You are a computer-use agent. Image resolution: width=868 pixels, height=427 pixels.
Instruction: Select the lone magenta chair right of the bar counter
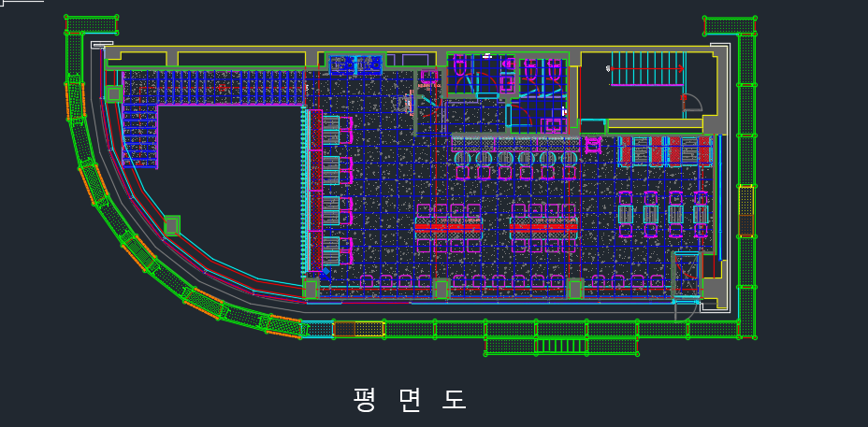tap(593, 146)
